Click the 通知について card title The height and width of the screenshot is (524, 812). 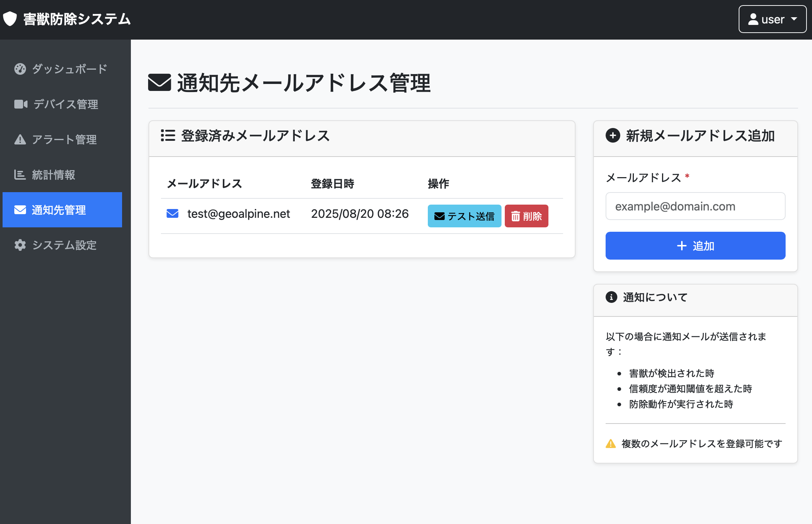655,297
